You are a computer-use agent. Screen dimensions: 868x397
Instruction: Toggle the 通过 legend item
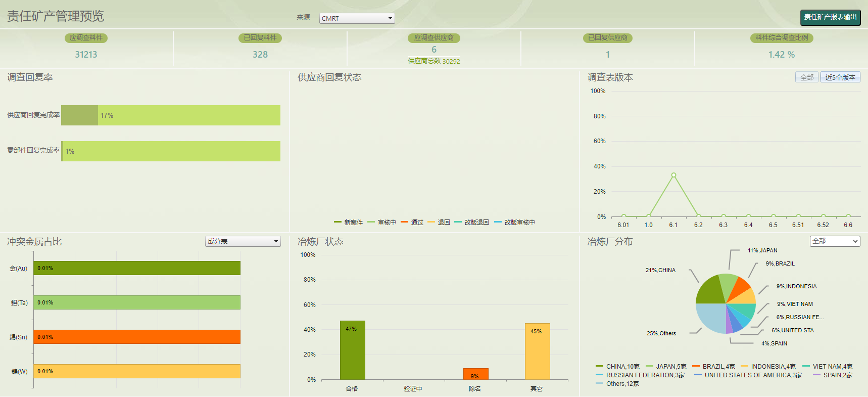tap(412, 222)
